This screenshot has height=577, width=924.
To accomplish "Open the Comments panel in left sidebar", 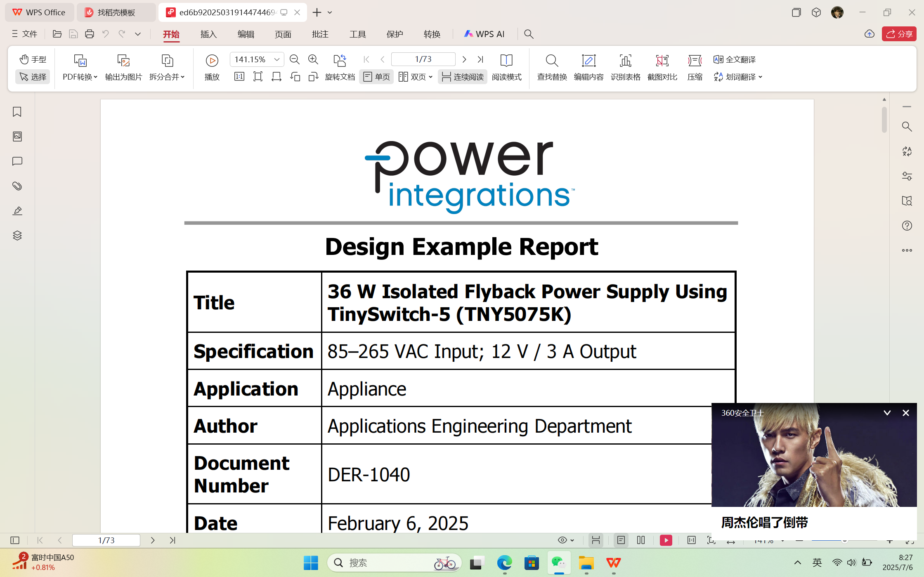I will (17, 161).
